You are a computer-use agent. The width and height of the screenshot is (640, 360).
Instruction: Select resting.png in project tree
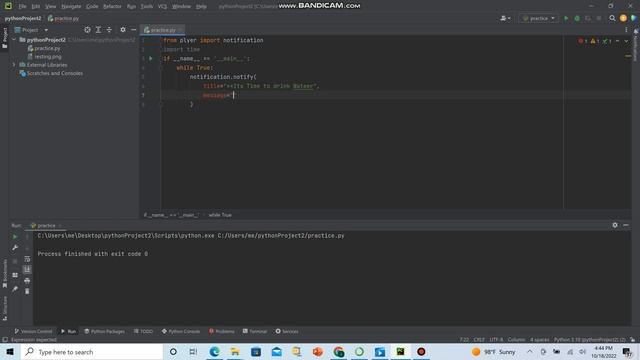pyautogui.click(x=44, y=56)
